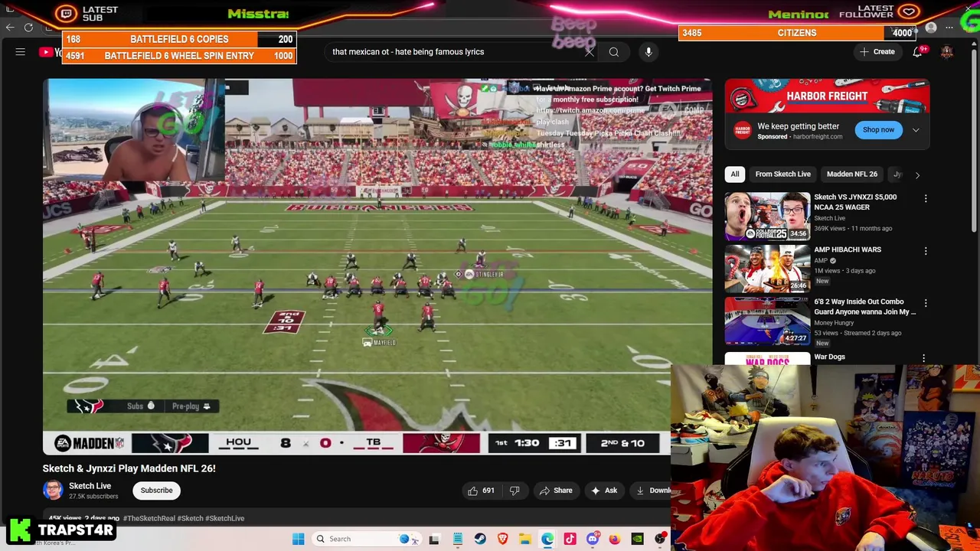
Task: Clear the YouTube search query with the X
Action: tap(589, 52)
